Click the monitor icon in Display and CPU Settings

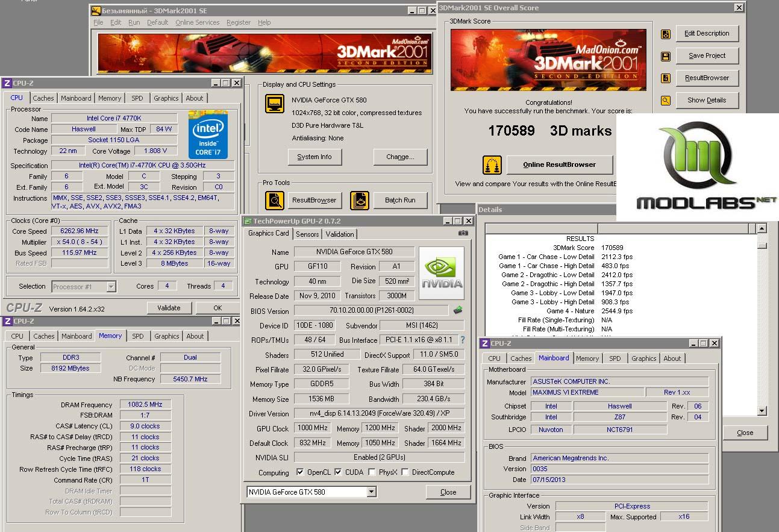click(x=275, y=104)
